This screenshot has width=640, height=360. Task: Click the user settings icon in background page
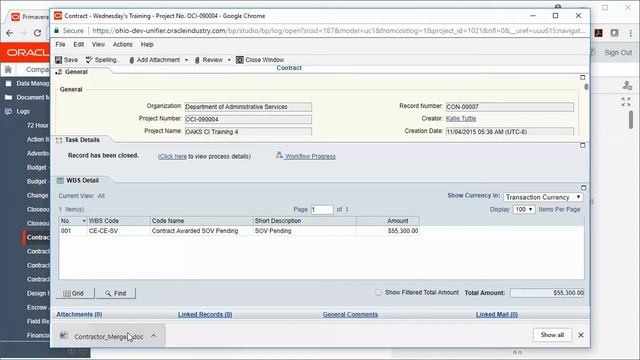627,85
